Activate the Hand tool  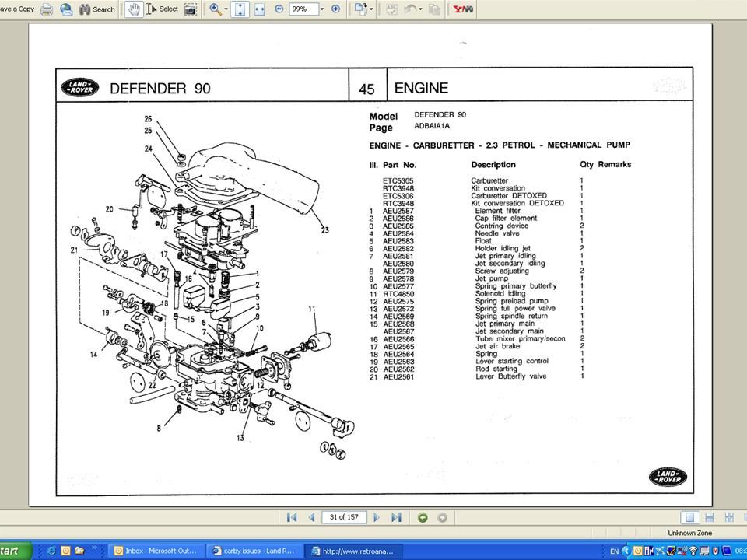pyautogui.click(x=134, y=9)
